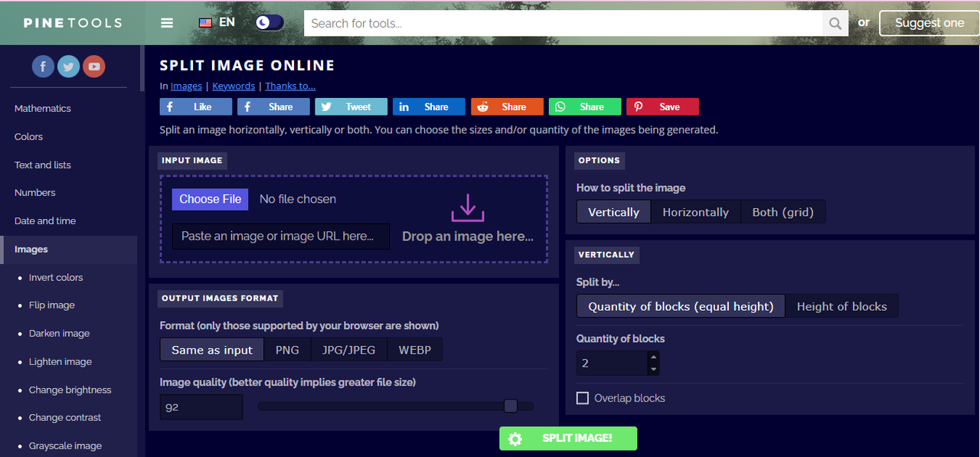Click the Search for tools box
The width and height of the screenshot is (980, 457).
coord(564,23)
